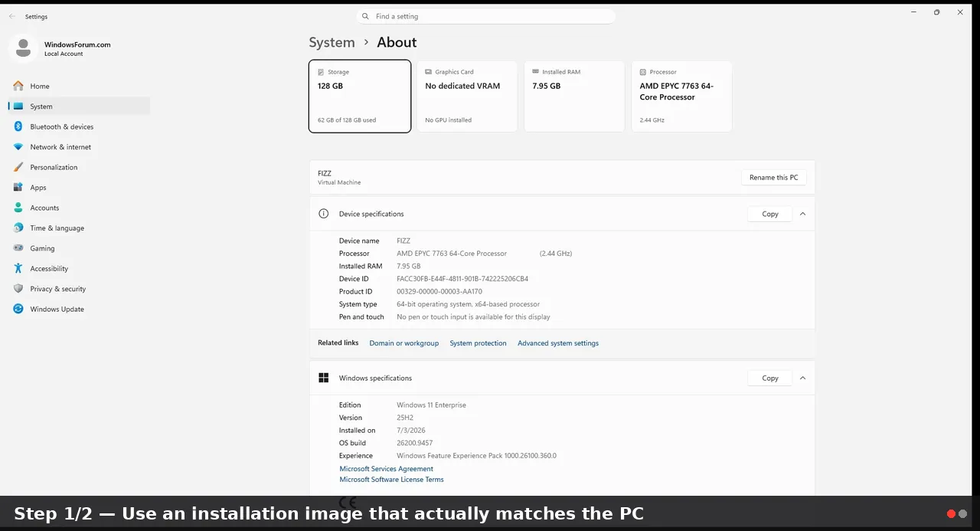
Task: Open Microsoft Software License Terms link
Action: click(x=392, y=480)
